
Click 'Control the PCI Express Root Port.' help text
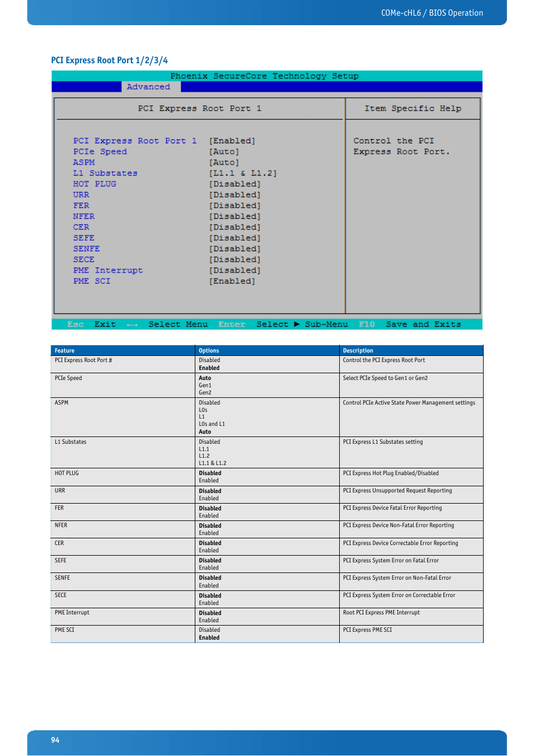pos(401,146)
